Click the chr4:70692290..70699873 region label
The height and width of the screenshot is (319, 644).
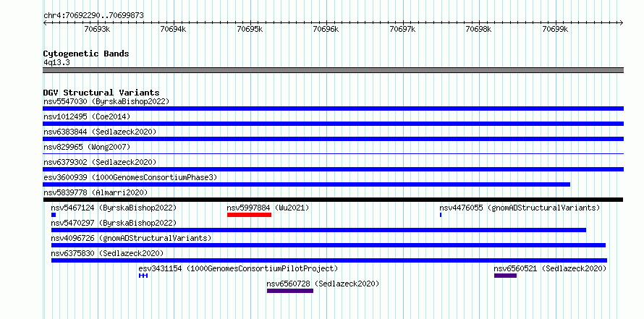coord(93,16)
